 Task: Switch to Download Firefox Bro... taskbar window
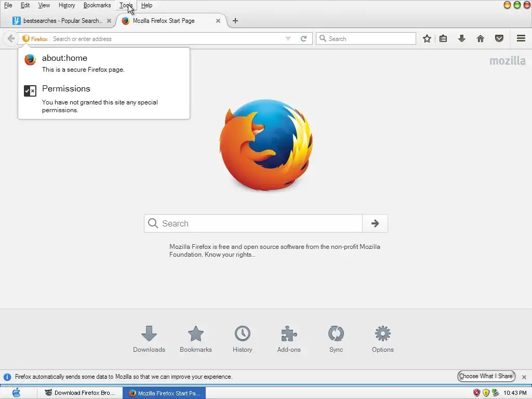tap(80, 393)
